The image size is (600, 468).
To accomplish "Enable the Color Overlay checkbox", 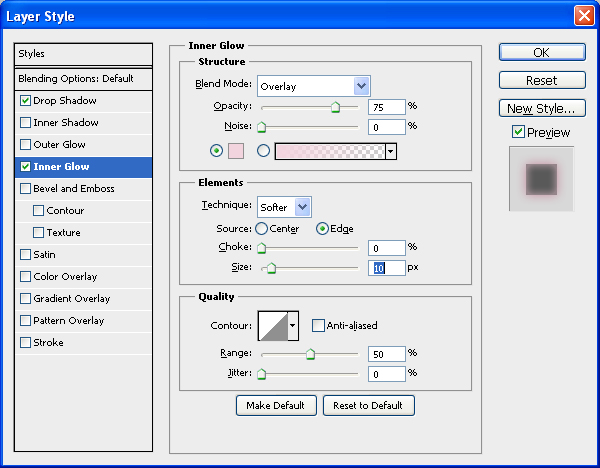I will point(25,277).
